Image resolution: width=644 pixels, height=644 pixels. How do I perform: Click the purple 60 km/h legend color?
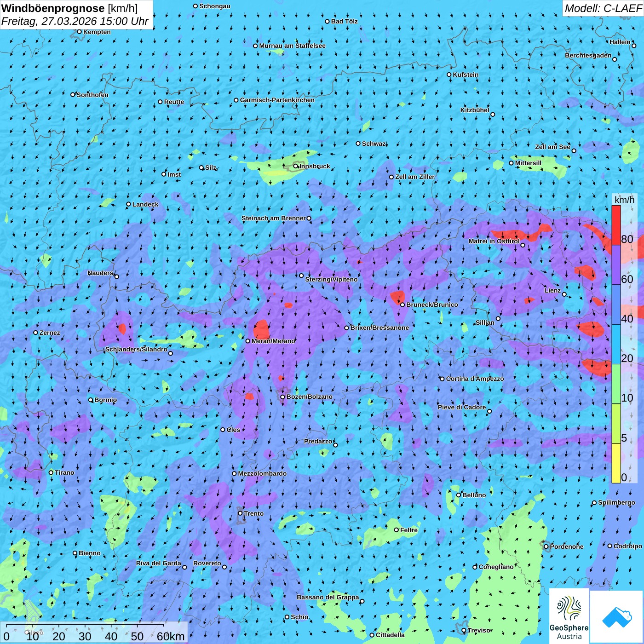pyautogui.click(x=616, y=265)
